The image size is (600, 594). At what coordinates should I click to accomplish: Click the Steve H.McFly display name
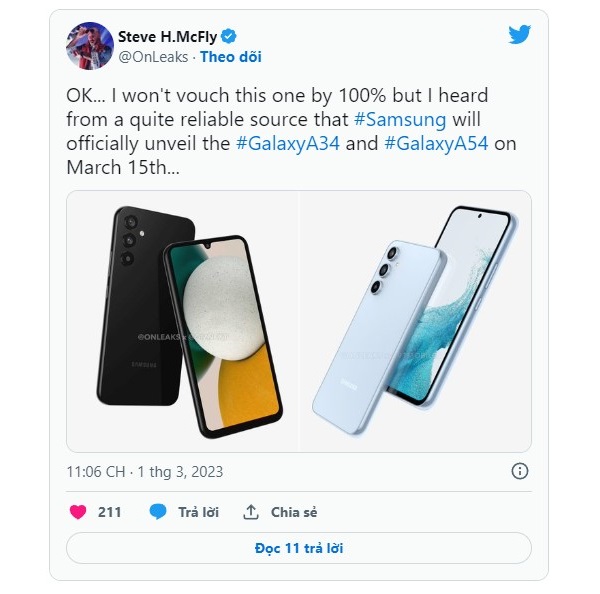coord(168,37)
